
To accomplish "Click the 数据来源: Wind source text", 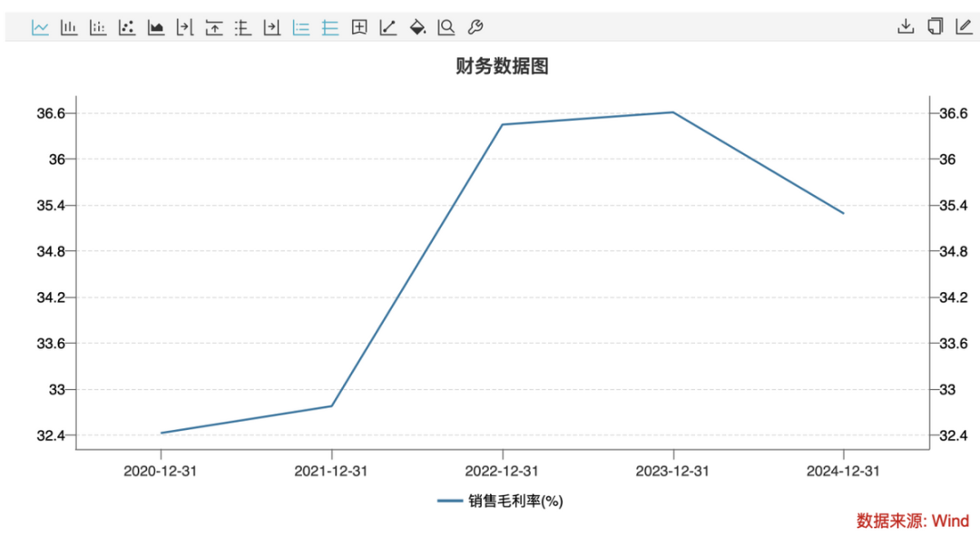I will (x=913, y=521).
